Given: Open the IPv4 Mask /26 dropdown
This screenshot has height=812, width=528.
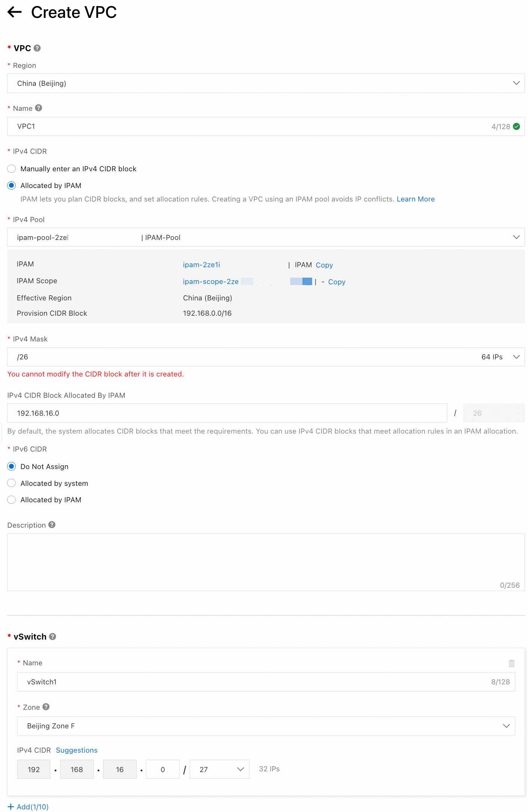Looking at the screenshot, I should 265,357.
